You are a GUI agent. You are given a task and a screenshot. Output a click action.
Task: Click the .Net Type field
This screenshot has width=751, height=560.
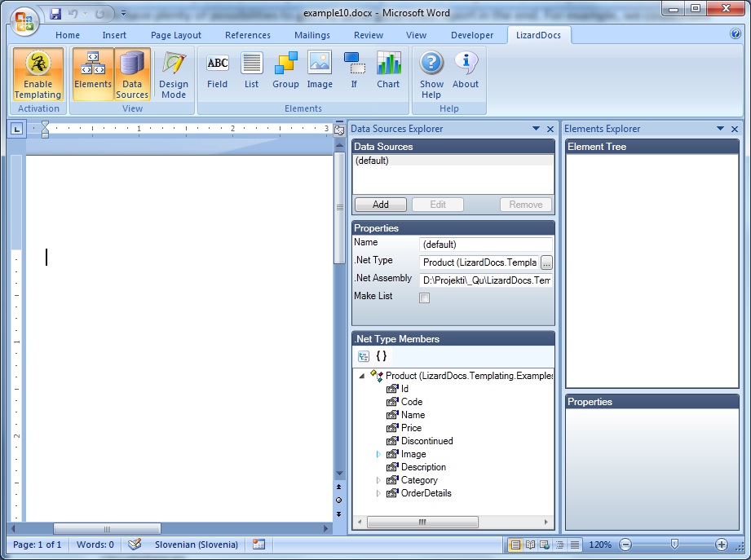[x=479, y=262]
